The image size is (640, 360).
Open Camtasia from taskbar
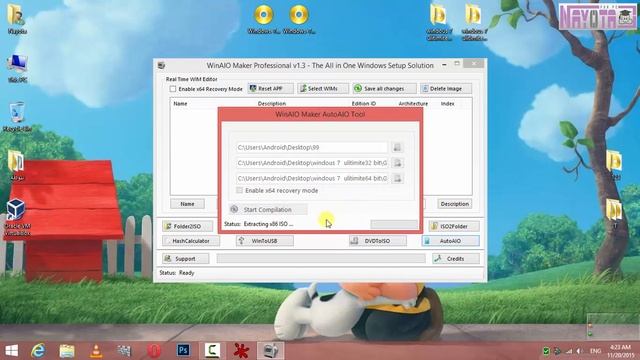(x=212, y=351)
